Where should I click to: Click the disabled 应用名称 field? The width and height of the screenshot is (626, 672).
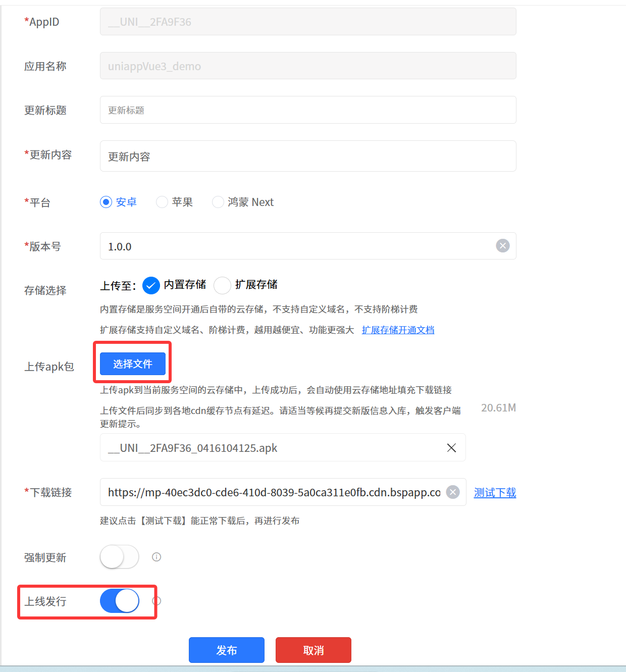(x=308, y=66)
